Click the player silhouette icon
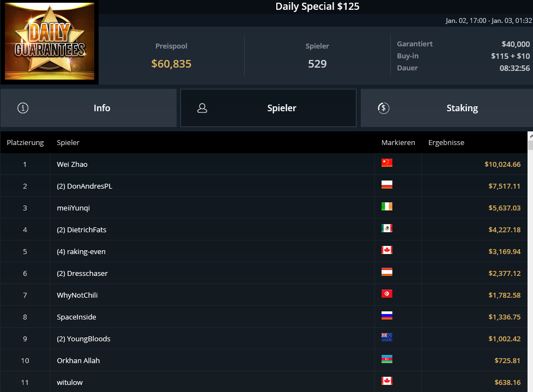The image size is (533, 392). (202, 108)
